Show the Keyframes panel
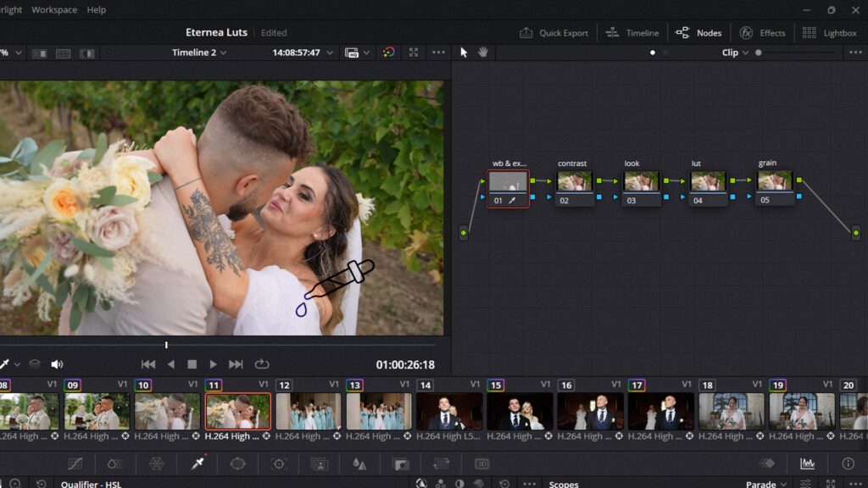 tap(766, 463)
